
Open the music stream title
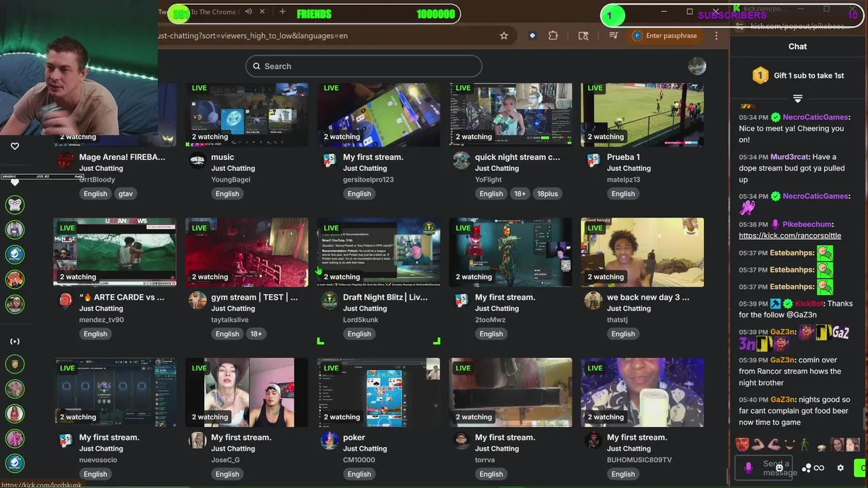(x=222, y=157)
